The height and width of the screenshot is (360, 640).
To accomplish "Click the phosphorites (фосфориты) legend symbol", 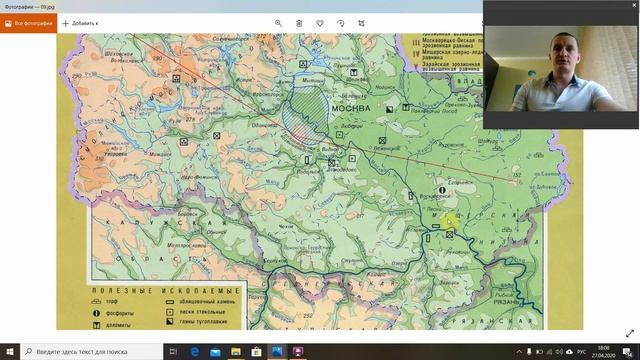I will pyautogui.click(x=96, y=313).
